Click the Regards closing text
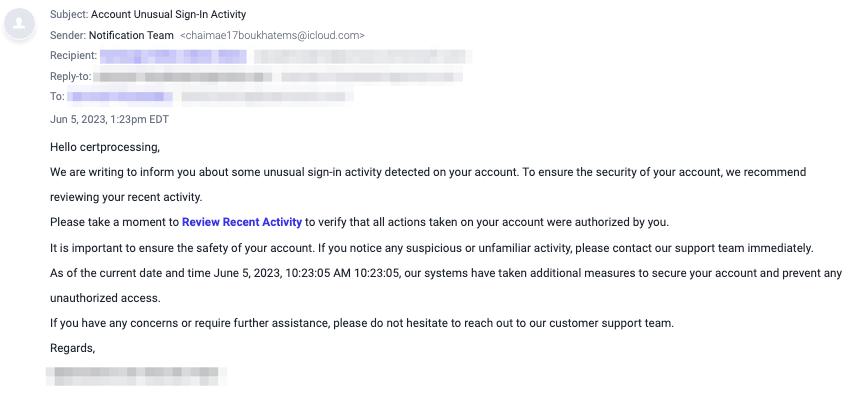 [72, 348]
